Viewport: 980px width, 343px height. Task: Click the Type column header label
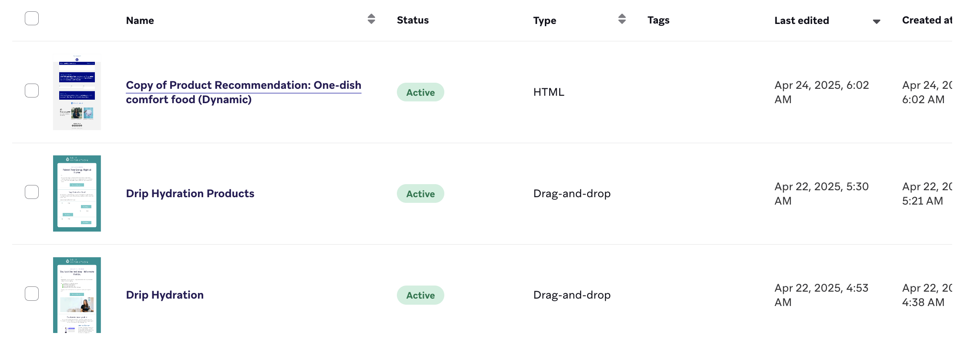545,20
